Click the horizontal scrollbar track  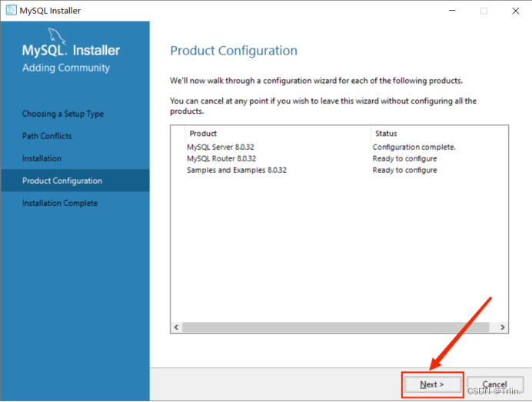338,327
